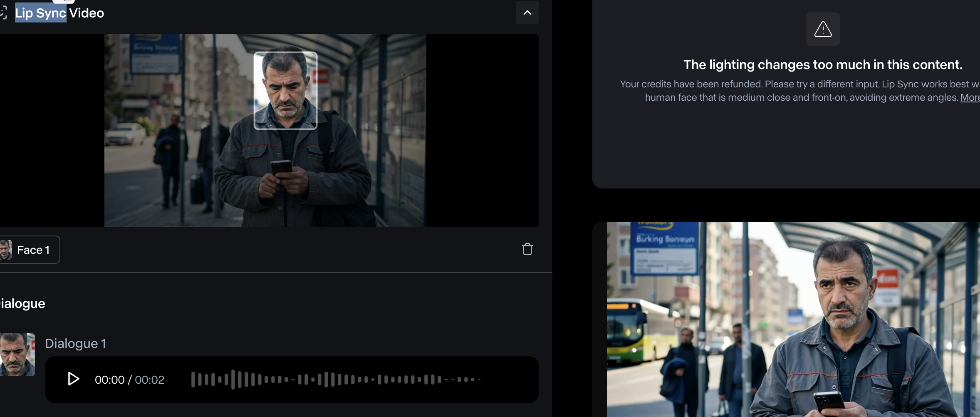Click the credits refunded message text
Image resolution: width=980 pixels, height=417 pixels.
point(800,91)
